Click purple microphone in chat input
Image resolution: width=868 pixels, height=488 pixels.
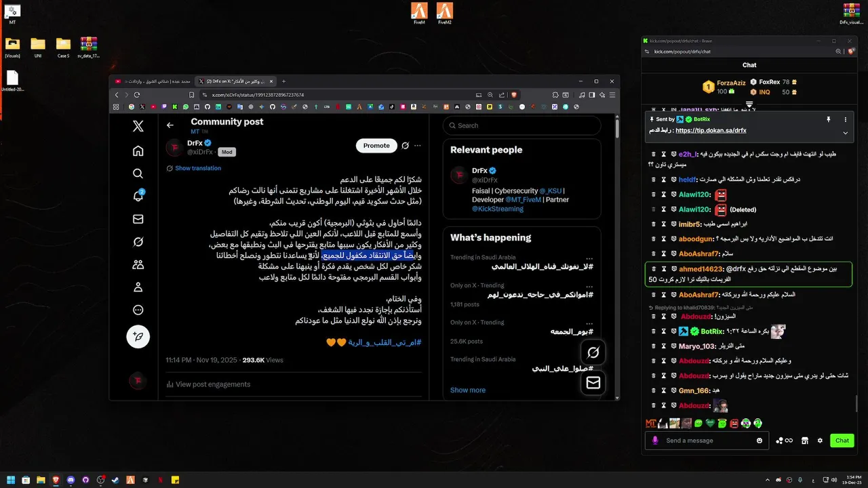click(x=655, y=441)
